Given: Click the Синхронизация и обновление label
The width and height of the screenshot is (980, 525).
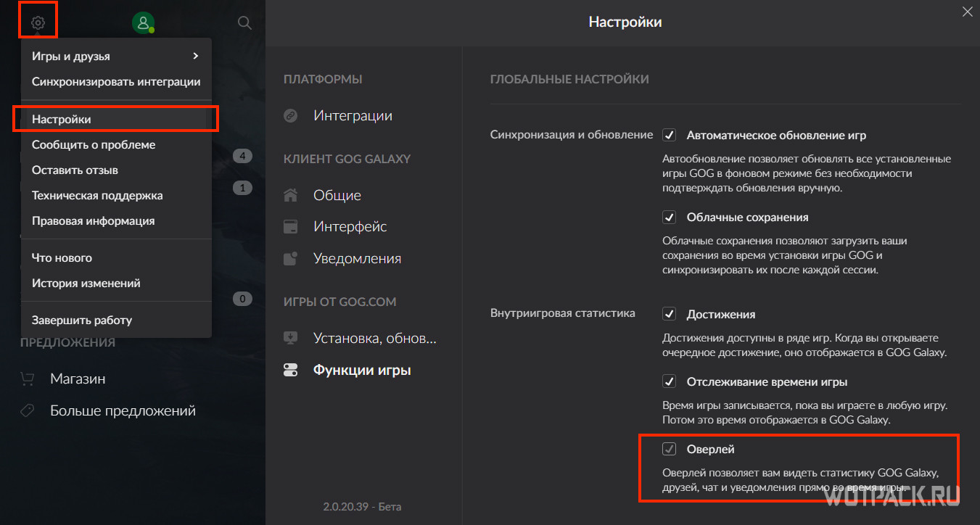Looking at the screenshot, I should point(572,135).
